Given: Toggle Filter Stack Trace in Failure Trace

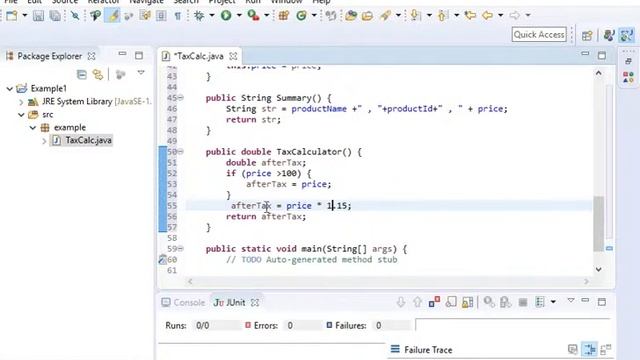Looking at the screenshot, I should 590,350.
